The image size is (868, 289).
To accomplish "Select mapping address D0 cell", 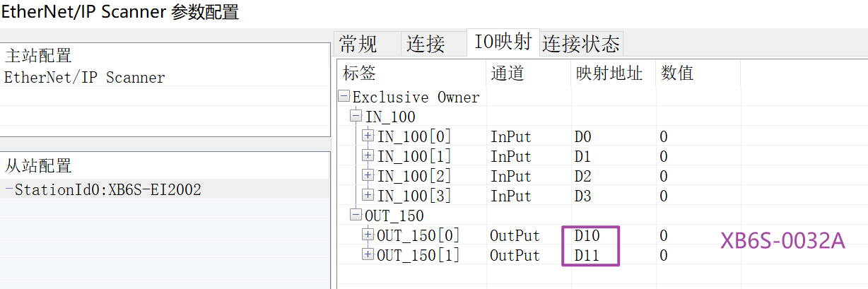I will click(584, 136).
